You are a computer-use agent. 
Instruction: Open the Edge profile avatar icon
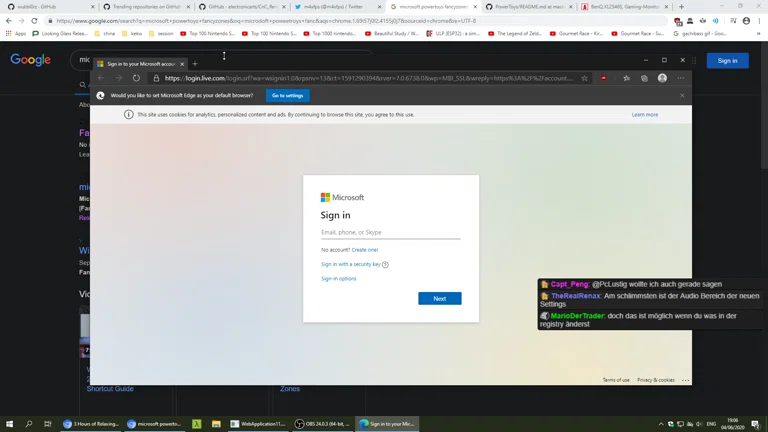(662, 78)
